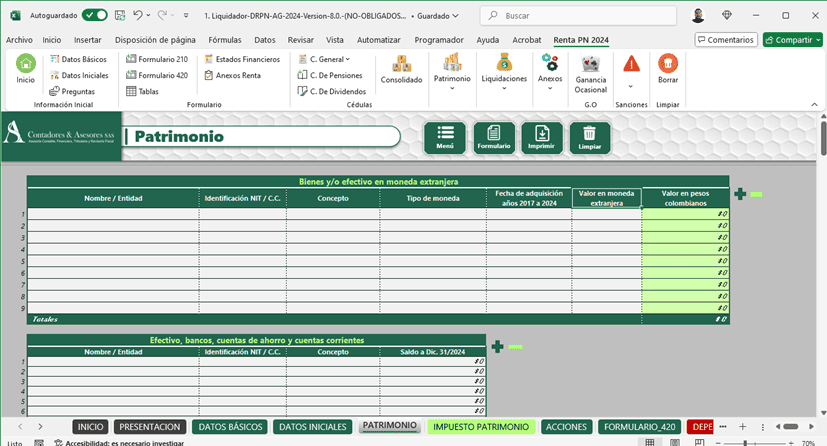Open the Tablas ribbon item
The width and height of the screenshot is (827, 446).
coord(142,91)
